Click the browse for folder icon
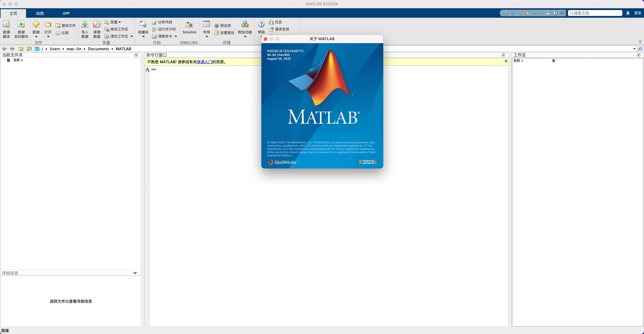 pyautogui.click(x=29, y=49)
